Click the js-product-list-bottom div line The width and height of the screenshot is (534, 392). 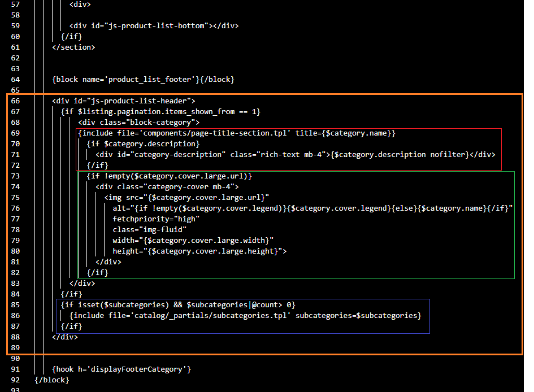point(154,26)
